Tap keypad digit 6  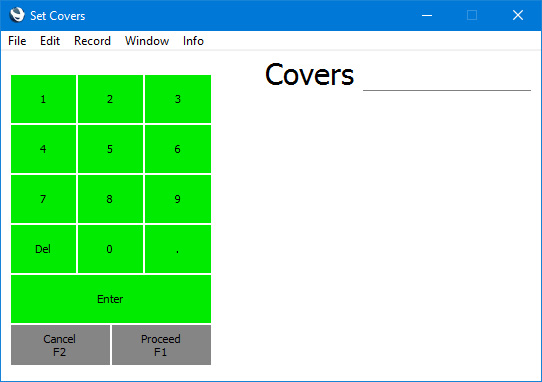point(178,149)
